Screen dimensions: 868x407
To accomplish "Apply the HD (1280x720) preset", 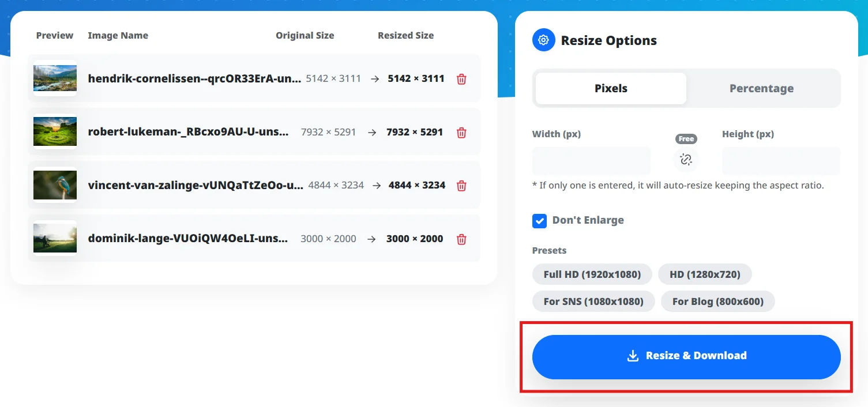I will tap(705, 274).
